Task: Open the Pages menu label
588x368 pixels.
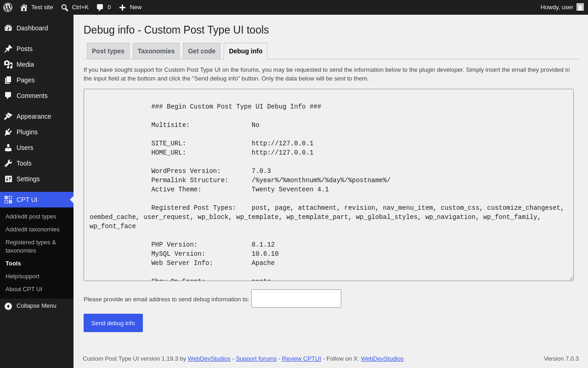Action: pyautogui.click(x=26, y=80)
